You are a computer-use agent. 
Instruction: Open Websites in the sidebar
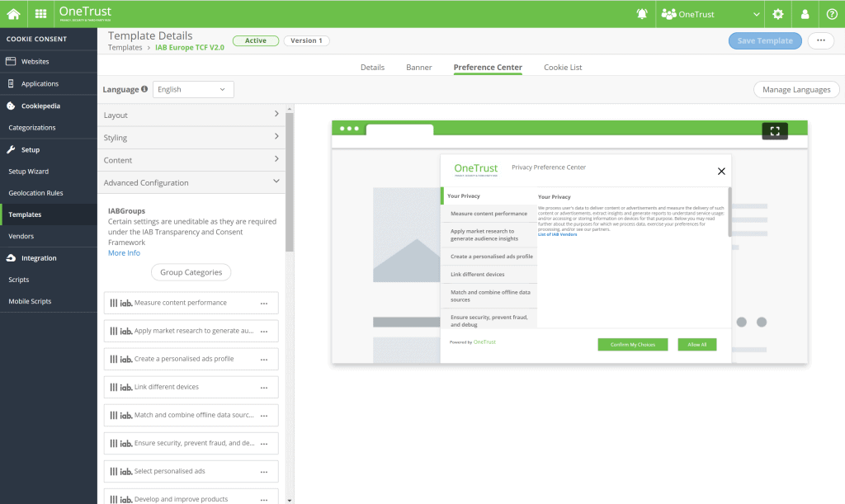click(x=49, y=61)
